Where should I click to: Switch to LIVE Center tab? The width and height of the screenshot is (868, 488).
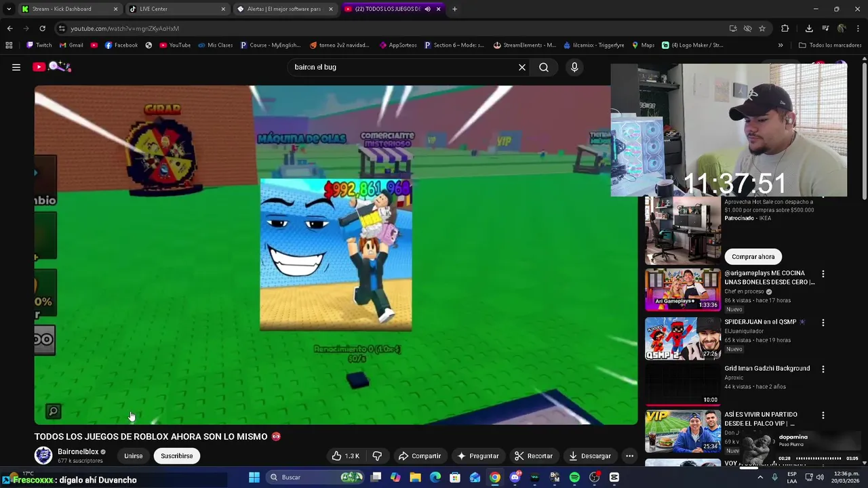click(x=176, y=9)
